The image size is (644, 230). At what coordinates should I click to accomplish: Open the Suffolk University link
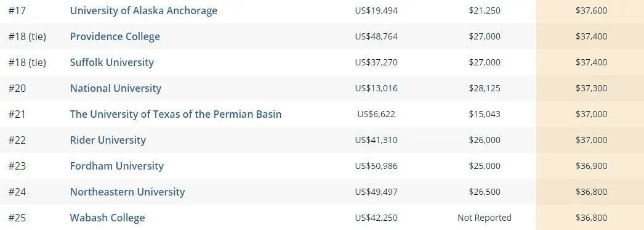(x=111, y=62)
